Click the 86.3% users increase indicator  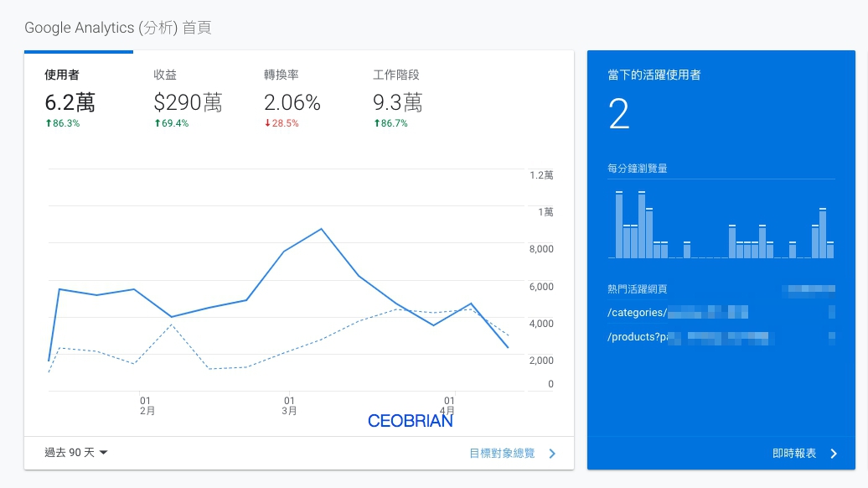[x=63, y=123]
